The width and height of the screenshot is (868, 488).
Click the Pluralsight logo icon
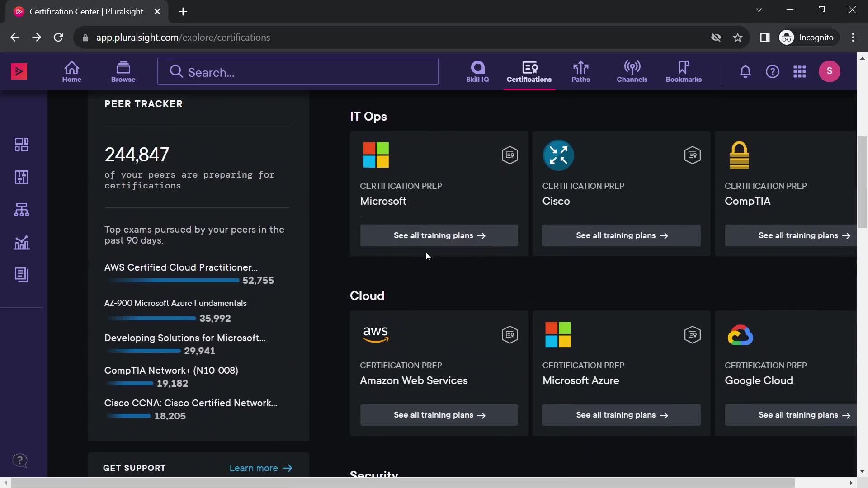click(x=19, y=71)
